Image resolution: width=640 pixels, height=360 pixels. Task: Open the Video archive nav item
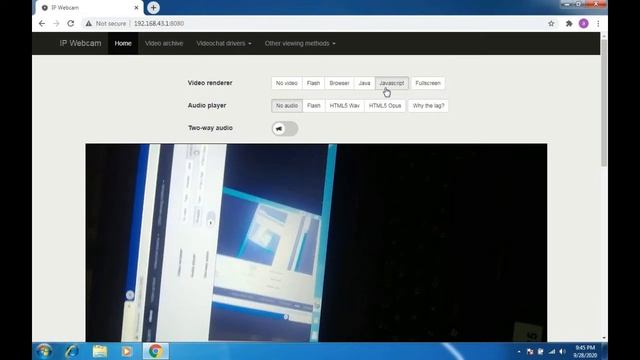pos(164,43)
